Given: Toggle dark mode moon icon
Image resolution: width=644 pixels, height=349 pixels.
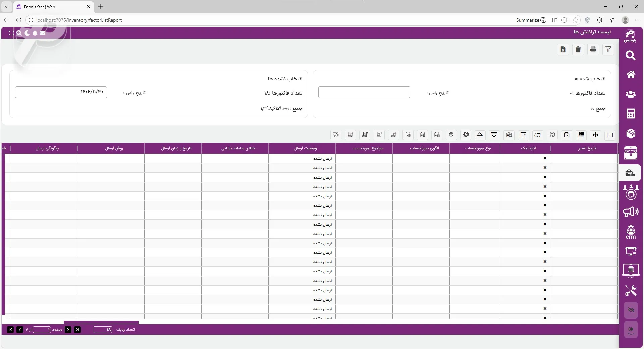Looking at the screenshot, I should click(x=27, y=33).
